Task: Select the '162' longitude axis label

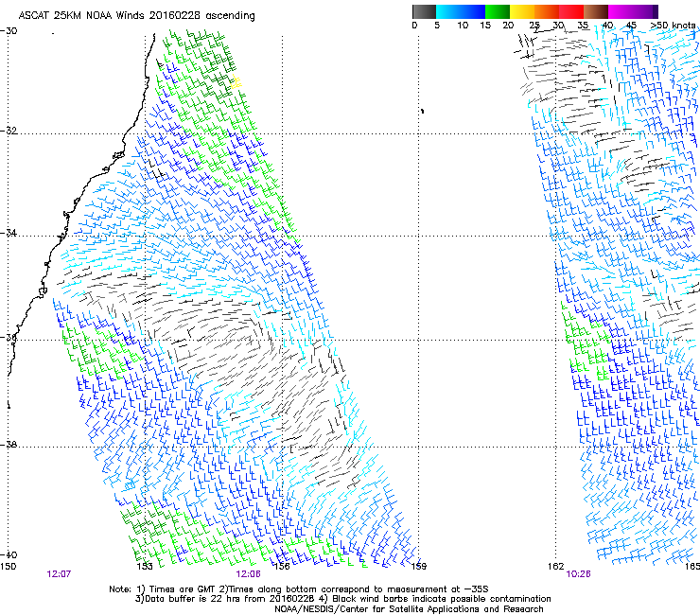Action: tap(556, 567)
